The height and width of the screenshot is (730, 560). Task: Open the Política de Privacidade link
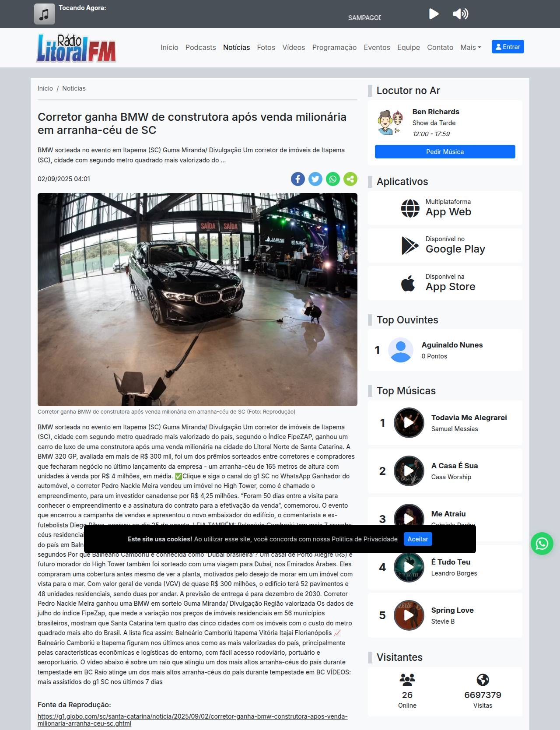click(364, 539)
